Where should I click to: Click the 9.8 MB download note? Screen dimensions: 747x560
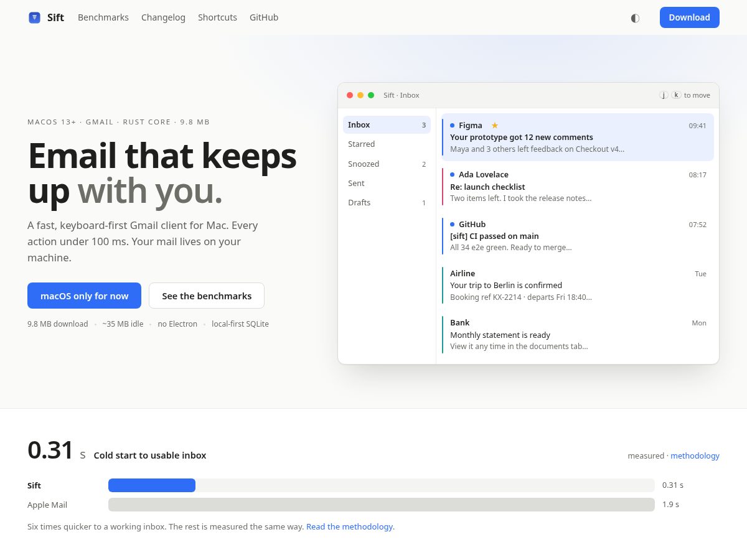pyautogui.click(x=58, y=324)
